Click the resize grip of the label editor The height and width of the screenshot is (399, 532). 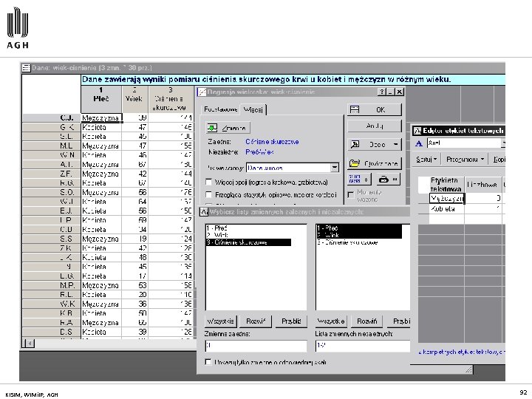point(468,369)
